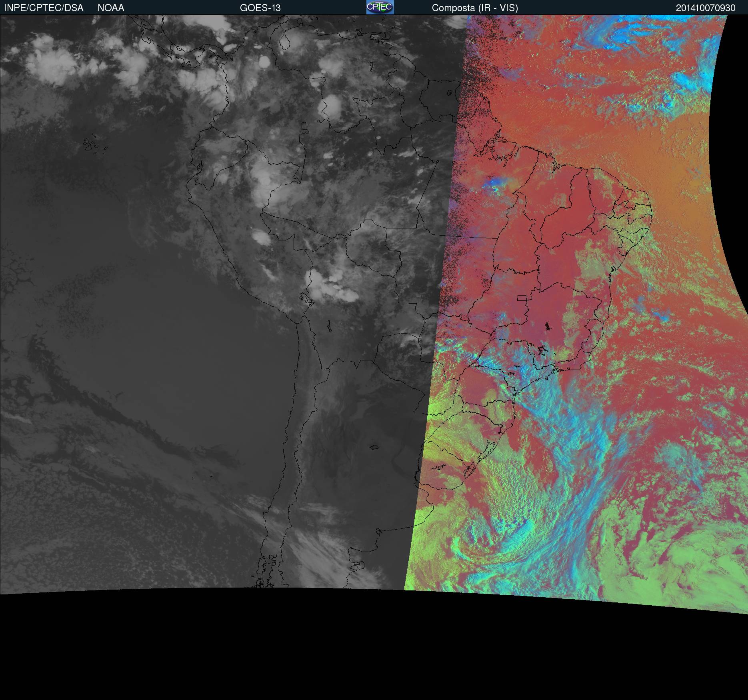The height and width of the screenshot is (700, 748).
Task: Click the Composta (IR - VIS) title
Action: tap(475, 8)
